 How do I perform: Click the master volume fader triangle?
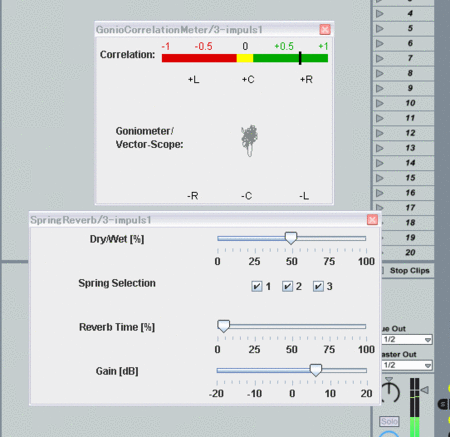[424, 390]
